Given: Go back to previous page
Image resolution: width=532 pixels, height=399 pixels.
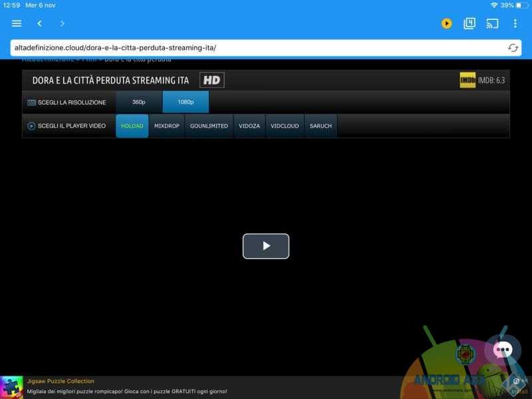Looking at the screenshot, I should (39, 23).
